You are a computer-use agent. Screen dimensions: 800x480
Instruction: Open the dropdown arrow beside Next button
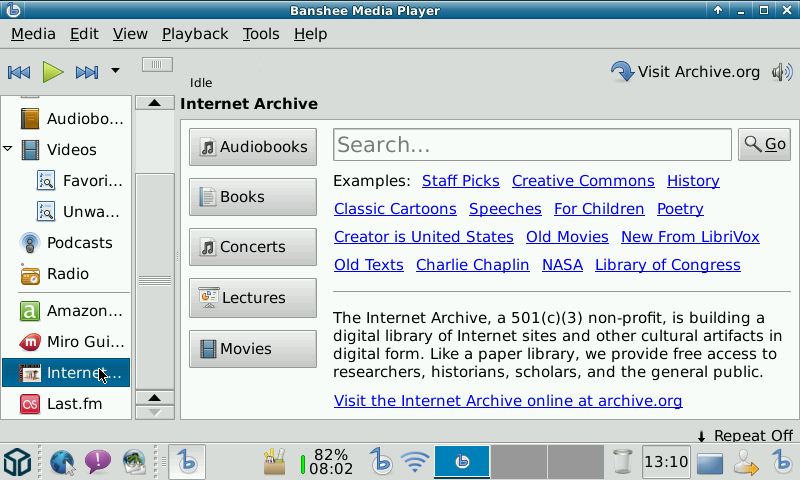coord(116,71)
